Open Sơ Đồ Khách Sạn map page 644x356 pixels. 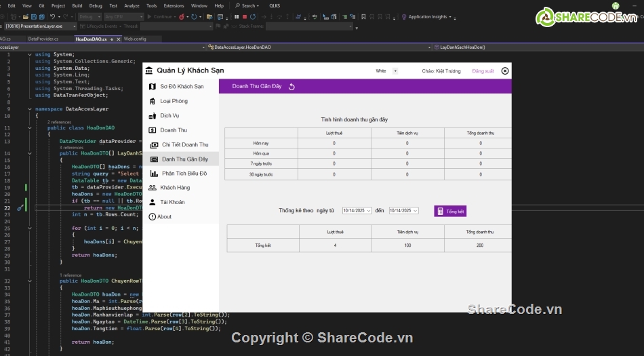pos(181,87)
